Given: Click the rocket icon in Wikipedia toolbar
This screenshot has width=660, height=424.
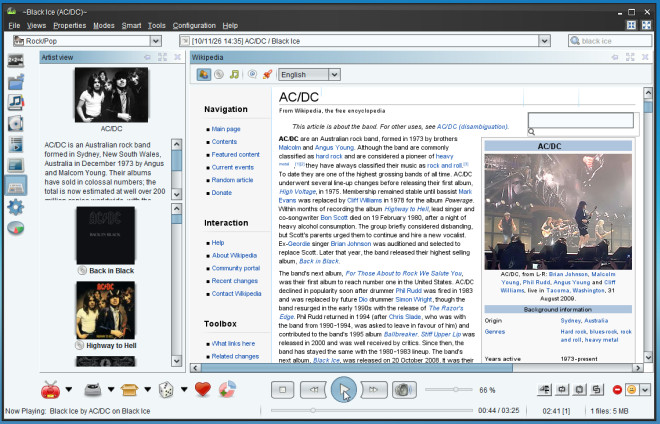Looking at the screenshot, I should pos(267,75).
